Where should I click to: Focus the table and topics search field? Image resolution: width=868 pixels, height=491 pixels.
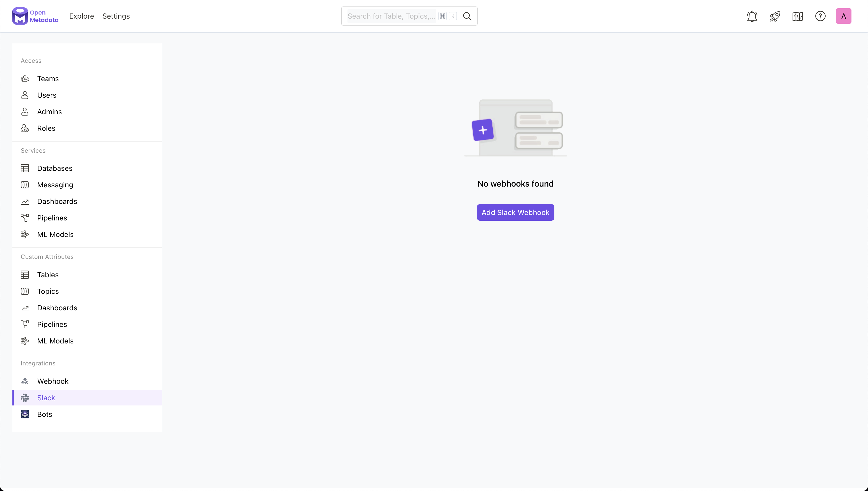tap(391, 16)
